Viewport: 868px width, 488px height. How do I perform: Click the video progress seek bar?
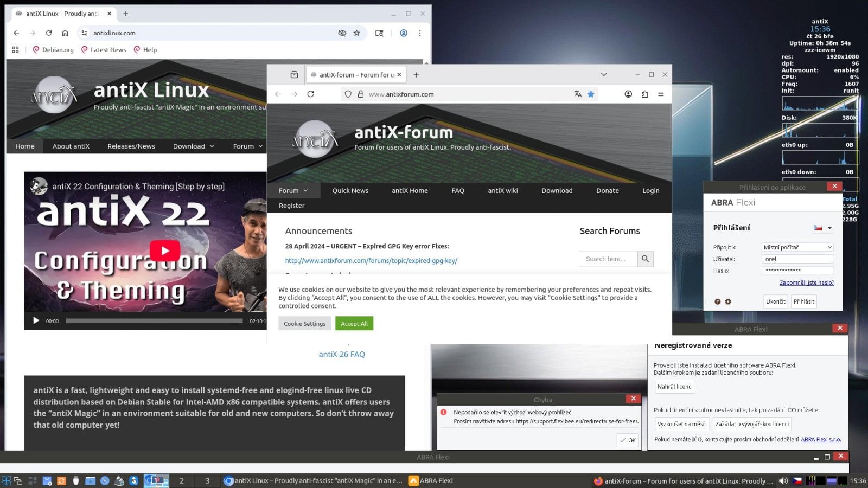point(154,320)
